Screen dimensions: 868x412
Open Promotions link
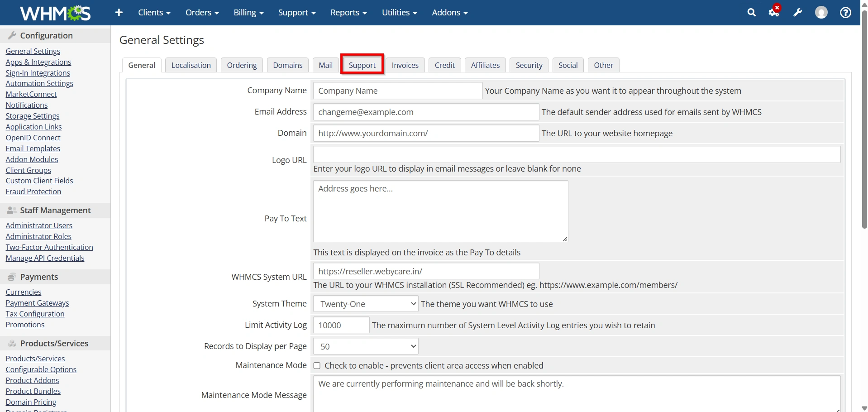tap(25, 325)
